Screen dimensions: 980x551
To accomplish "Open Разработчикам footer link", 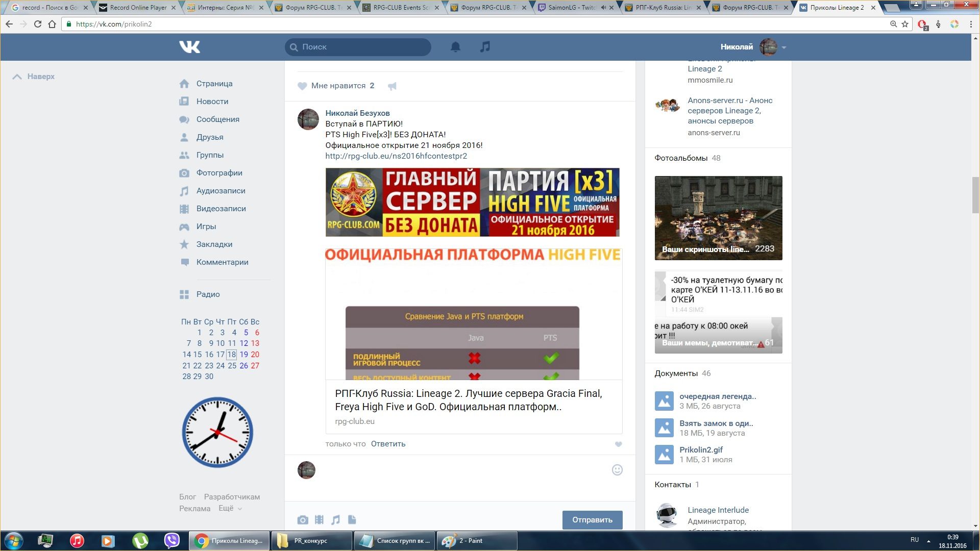I will pyautogui.click(x=232, y=497).
